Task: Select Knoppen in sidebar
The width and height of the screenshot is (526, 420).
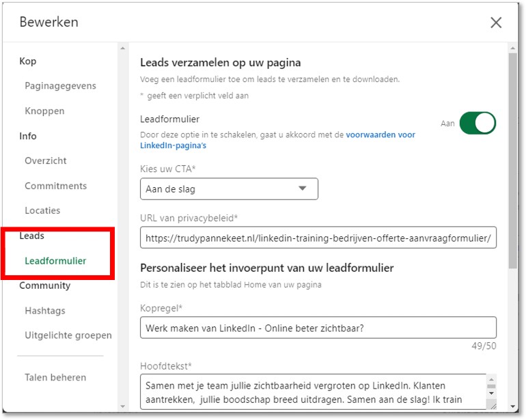Action: coord(44,111)
